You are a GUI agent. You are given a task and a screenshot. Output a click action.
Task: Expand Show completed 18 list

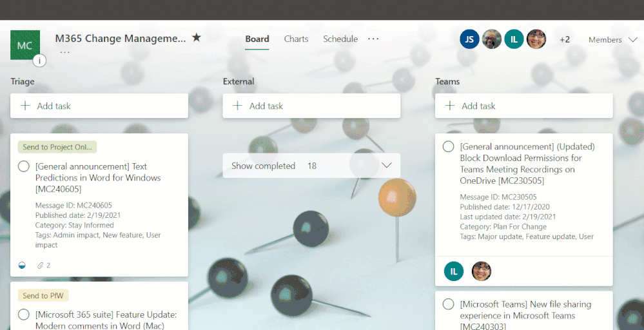[x=311, y=166]
